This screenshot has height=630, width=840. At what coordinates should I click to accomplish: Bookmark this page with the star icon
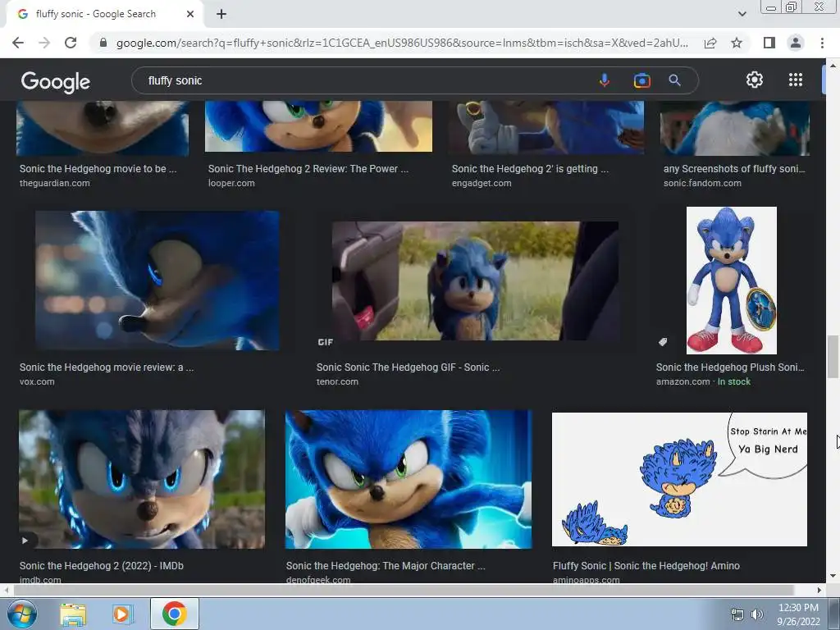coord(737,43)
